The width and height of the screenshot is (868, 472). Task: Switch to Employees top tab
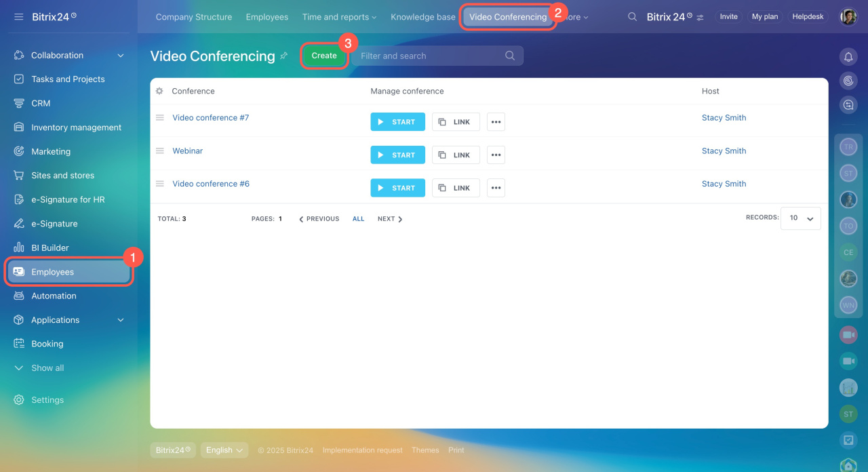[x=267, y=17]
